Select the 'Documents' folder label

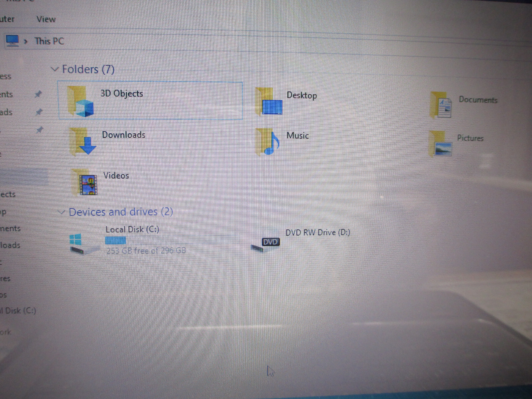tap(478, 100)
